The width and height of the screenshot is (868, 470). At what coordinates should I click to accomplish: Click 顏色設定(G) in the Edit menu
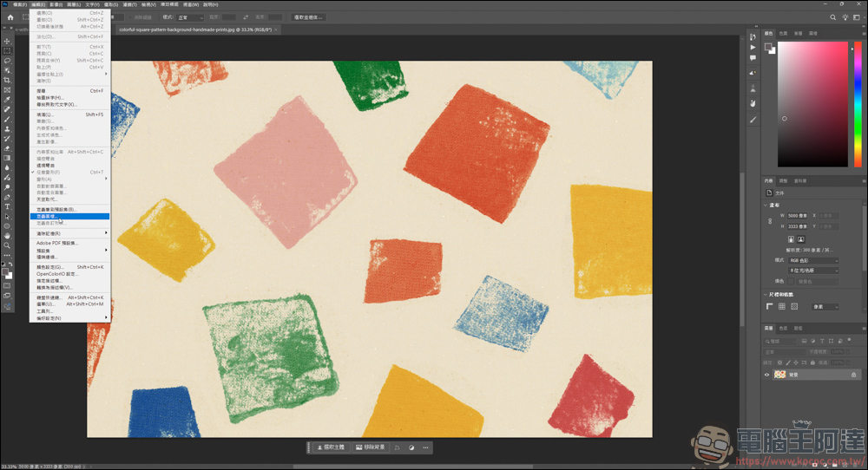click(51, 267)
